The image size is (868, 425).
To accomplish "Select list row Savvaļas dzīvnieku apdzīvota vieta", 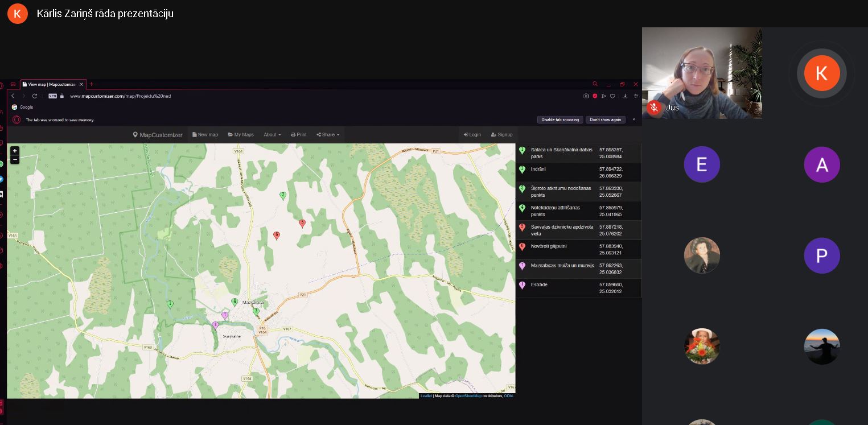I will [579, 230].
